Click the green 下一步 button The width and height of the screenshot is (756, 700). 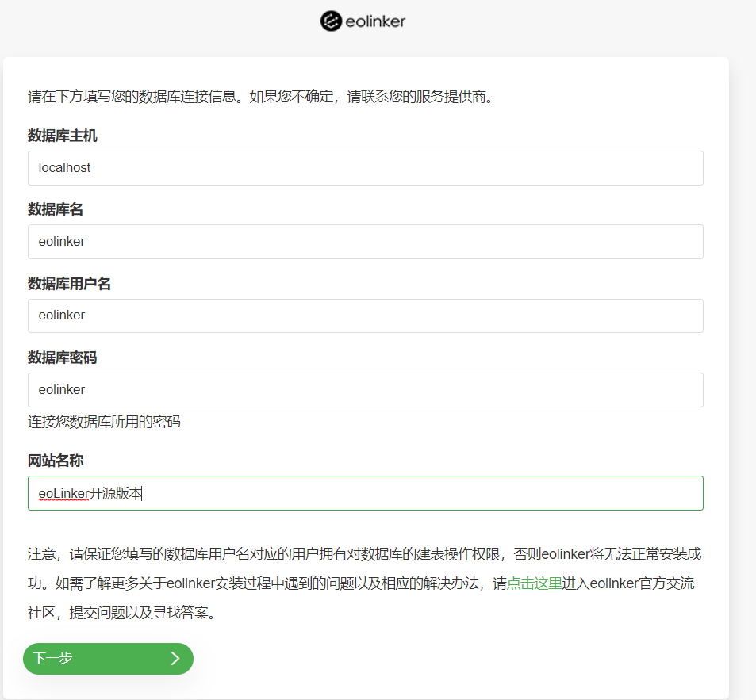[x=108, y=659]
